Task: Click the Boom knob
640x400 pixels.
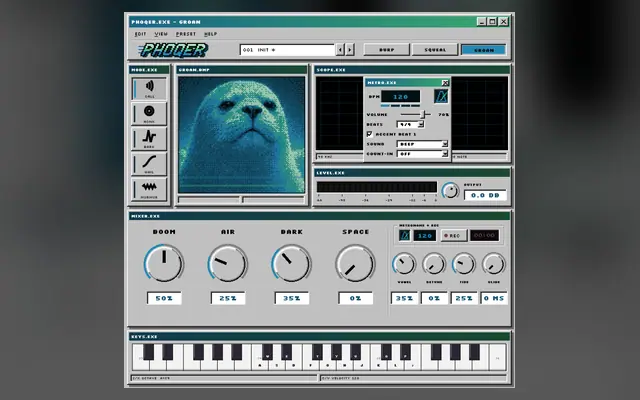Action: (164, 264)
